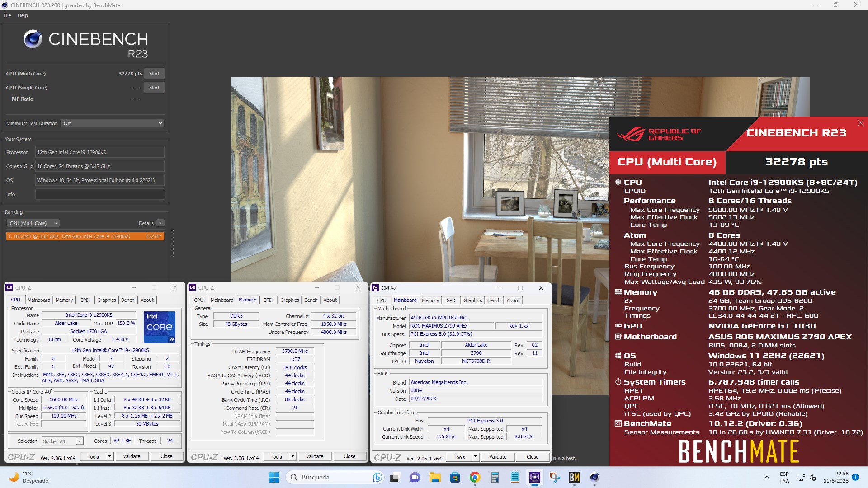868x488 pixels.
Task: Click the ROG Republic of Gamers logo
Action: [x=658, y=134]
